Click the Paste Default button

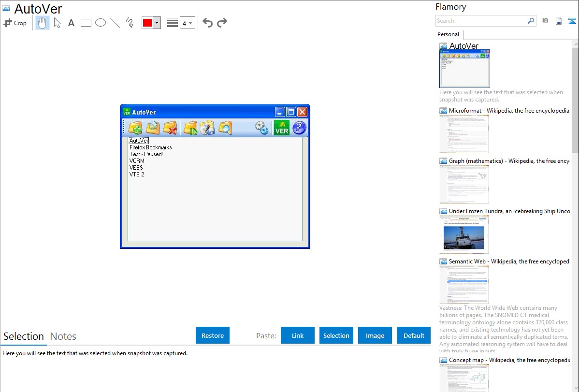[414, 335]
